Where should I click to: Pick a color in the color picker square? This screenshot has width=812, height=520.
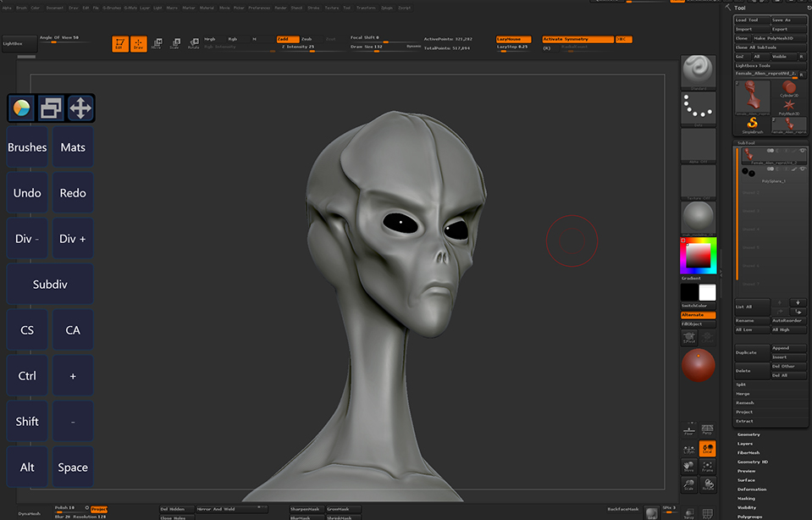coord(699,254)
